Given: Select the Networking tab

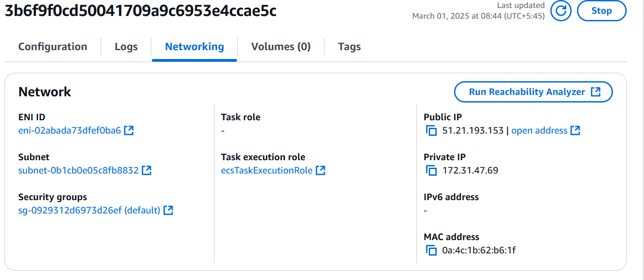Looking at the screenshot, I should point(194,47).
